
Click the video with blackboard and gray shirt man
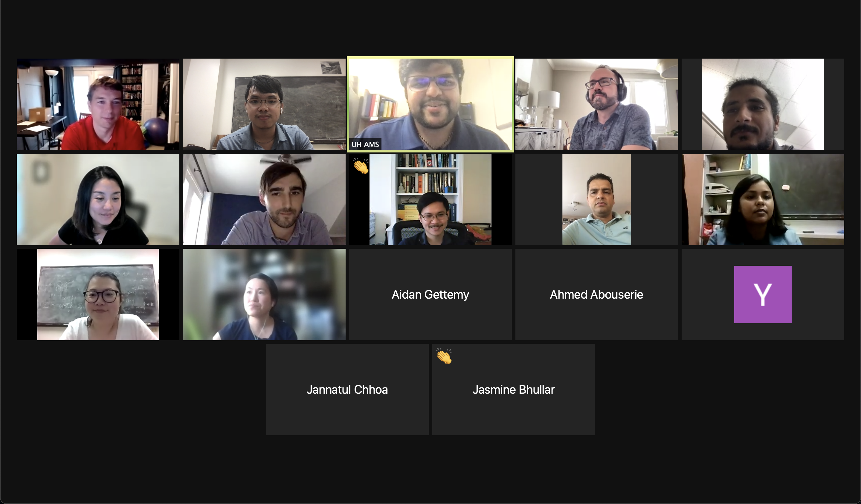pos(264,104)
